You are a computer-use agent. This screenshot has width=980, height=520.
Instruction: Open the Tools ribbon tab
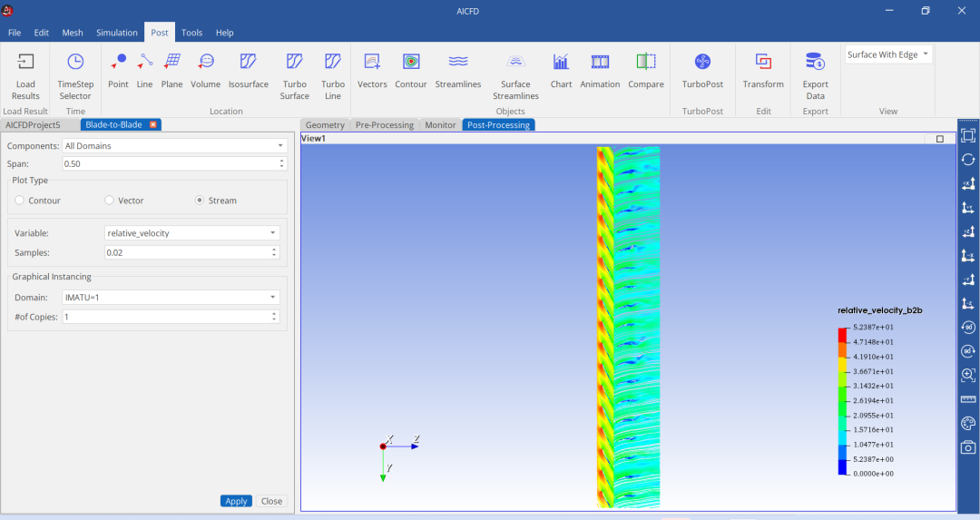click(191, 33)
